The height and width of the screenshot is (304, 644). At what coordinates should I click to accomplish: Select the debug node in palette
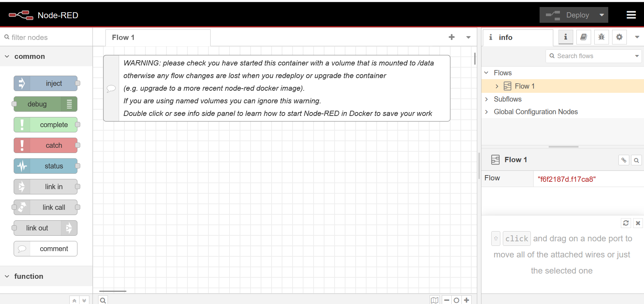[46, 104]
